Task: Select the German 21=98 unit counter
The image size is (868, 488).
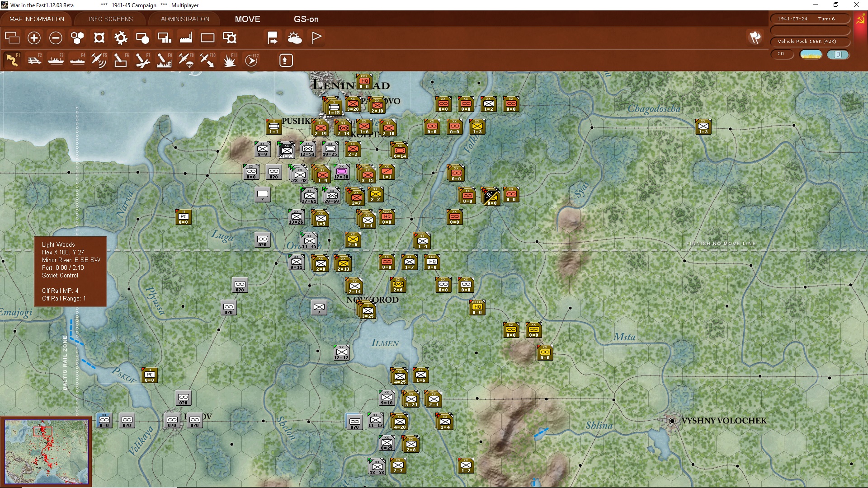Action: (x=286, y=150)
